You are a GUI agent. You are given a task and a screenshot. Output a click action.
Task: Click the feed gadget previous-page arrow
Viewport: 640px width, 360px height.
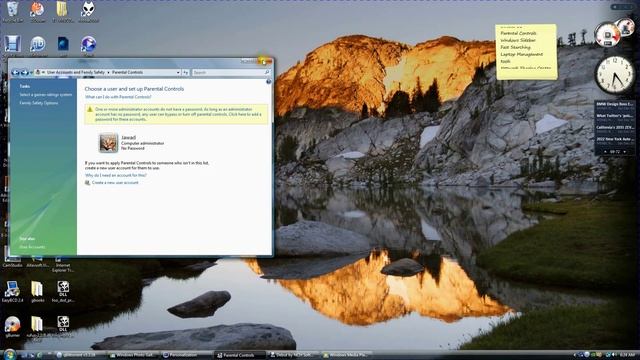pyautogui.click(x=605, y=152)
